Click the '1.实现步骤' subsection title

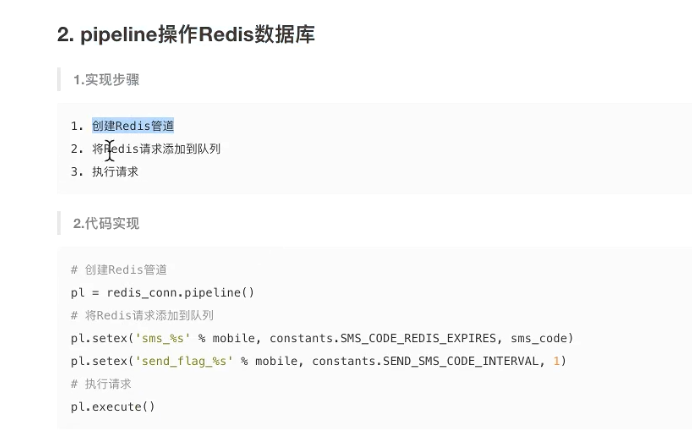[x=106, y=80]
